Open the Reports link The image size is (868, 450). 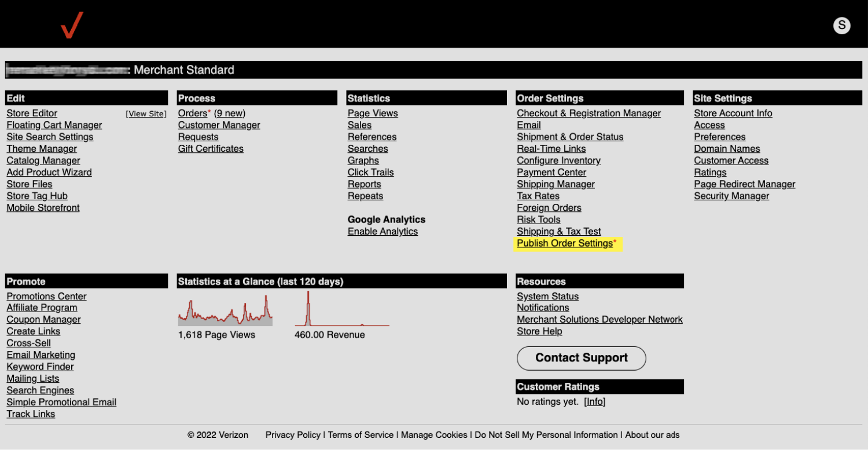pyautogui.click(x=364, y=184)
